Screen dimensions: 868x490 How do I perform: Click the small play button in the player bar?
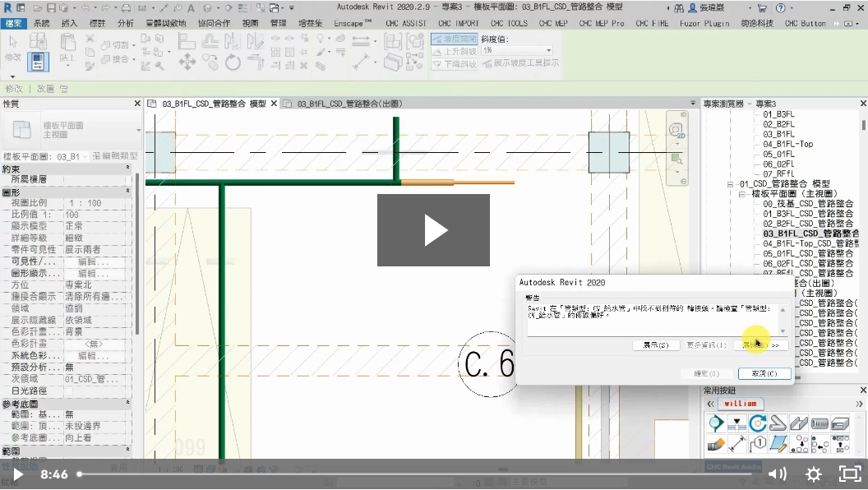click(18, 474)
